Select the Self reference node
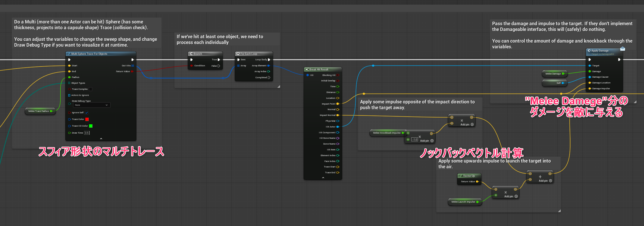644x226 pixels. (555, 83)
